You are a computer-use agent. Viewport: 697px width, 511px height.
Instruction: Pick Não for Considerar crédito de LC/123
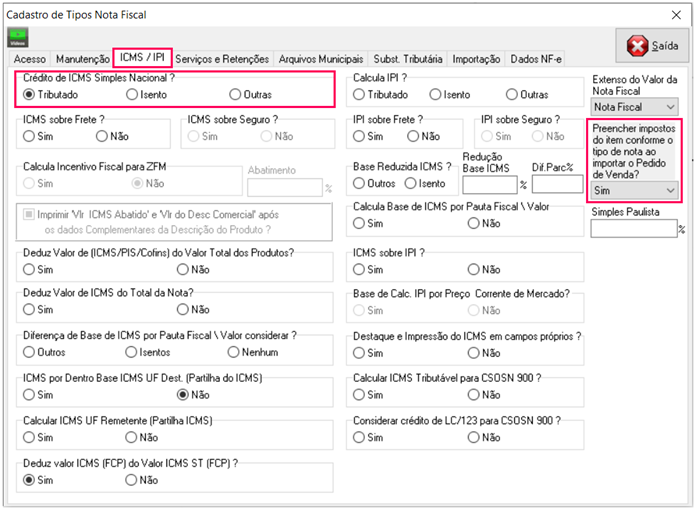click(x=474, y=438)
